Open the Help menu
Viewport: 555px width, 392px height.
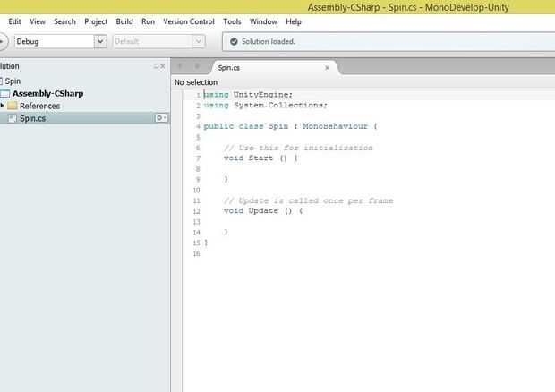[294, 21]
